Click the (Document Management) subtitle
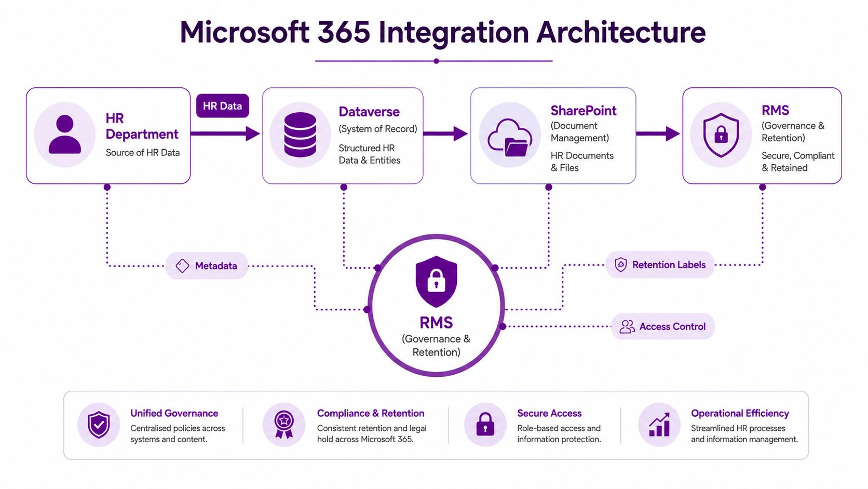868x489 pixels. click(x=580, y=132)
